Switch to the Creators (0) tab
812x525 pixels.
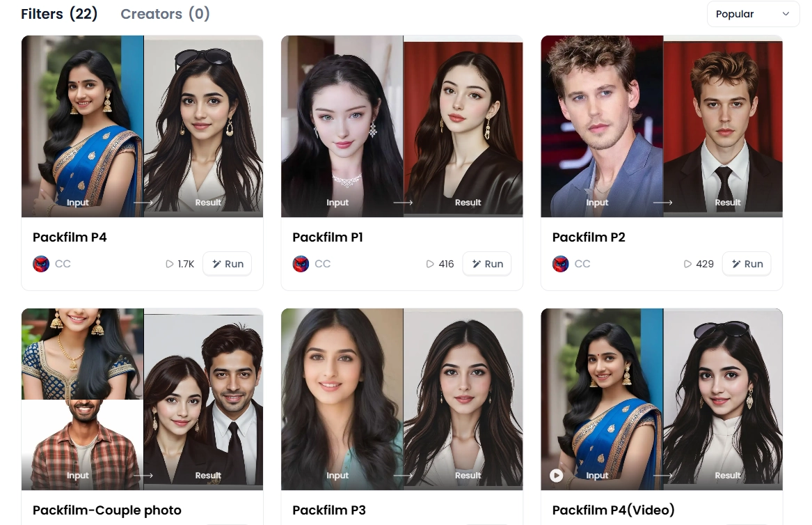[x=165, y=14]
